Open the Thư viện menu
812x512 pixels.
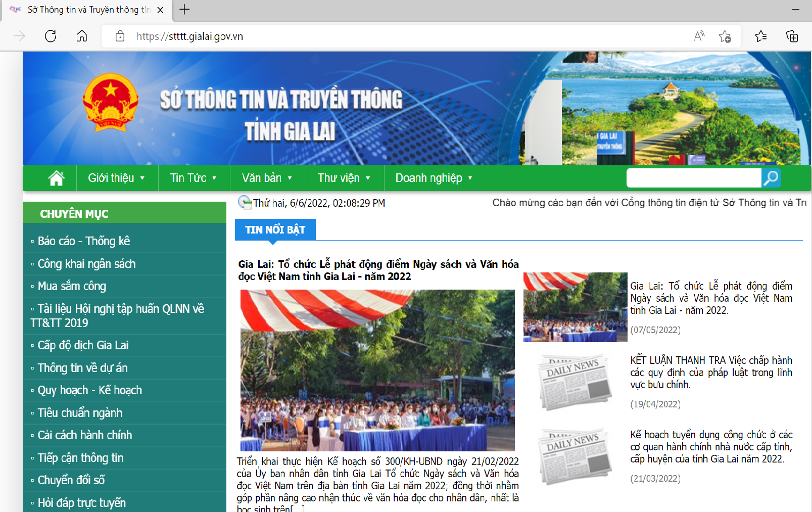(x=344, y=178)
